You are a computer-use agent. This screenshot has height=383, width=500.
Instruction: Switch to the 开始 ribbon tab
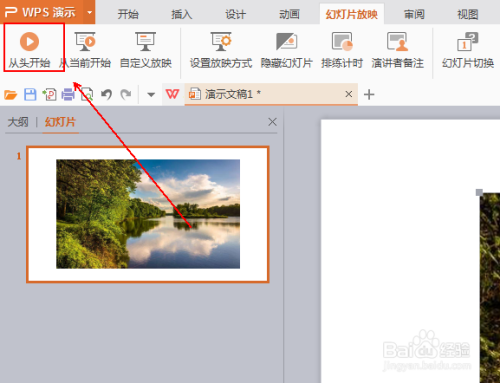pyautogui.click(x=128, y=14)
